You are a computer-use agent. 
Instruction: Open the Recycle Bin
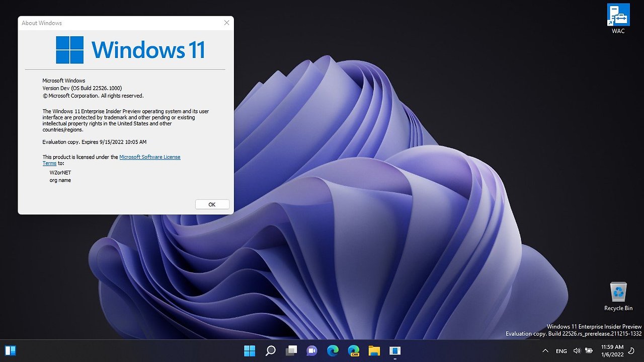tap(618, 291)
